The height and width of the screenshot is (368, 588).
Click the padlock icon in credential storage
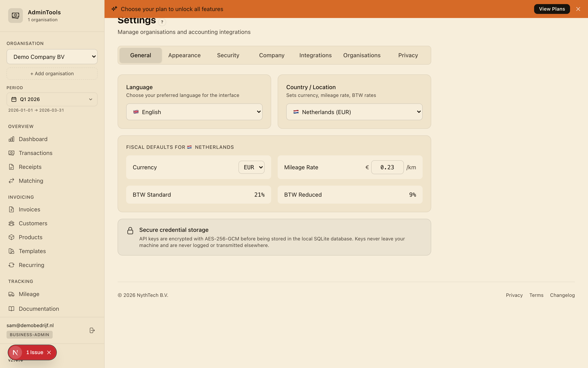(130, 231)
